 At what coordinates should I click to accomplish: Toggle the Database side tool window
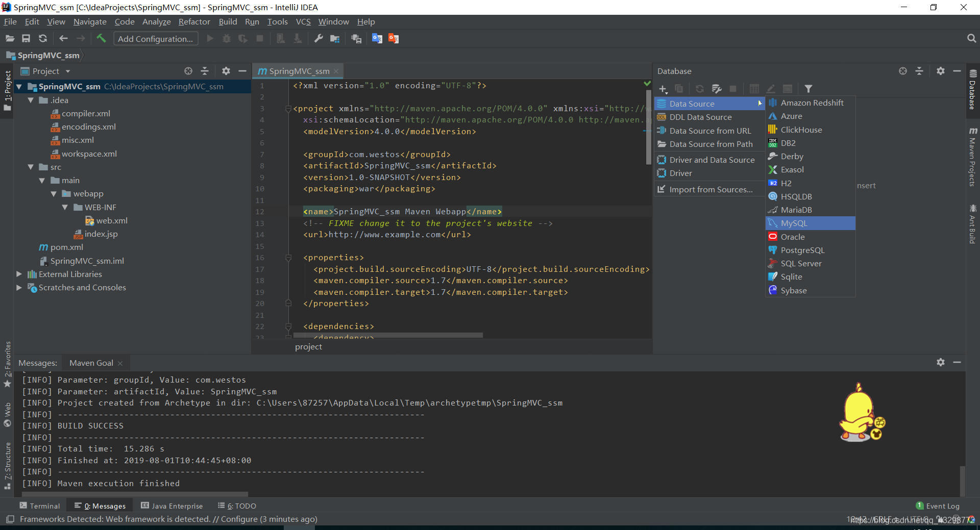(972, 89)
